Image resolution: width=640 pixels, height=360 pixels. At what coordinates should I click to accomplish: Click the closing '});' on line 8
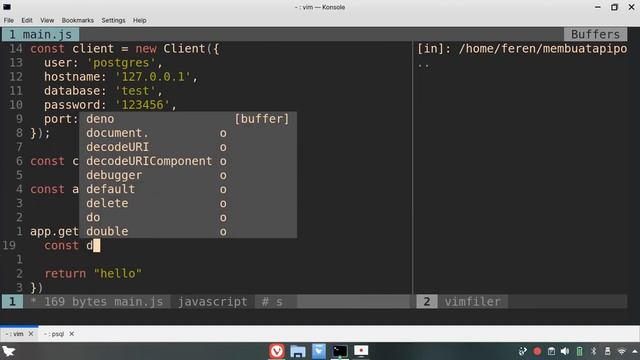[40, 133]
